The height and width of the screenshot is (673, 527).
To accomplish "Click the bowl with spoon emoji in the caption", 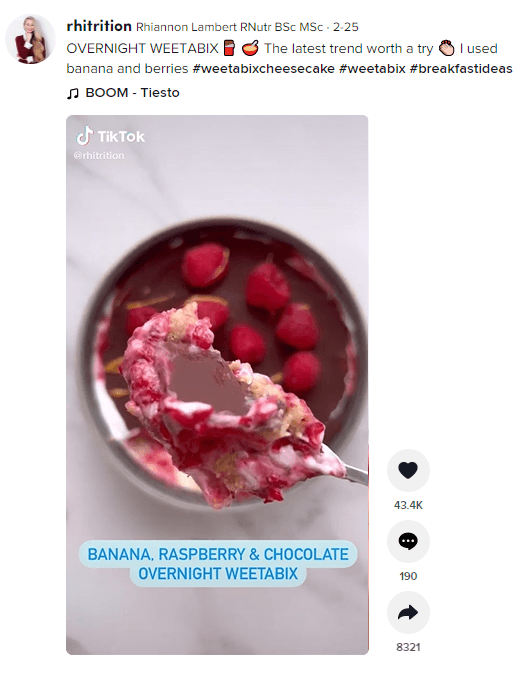I will pos(250,48).
